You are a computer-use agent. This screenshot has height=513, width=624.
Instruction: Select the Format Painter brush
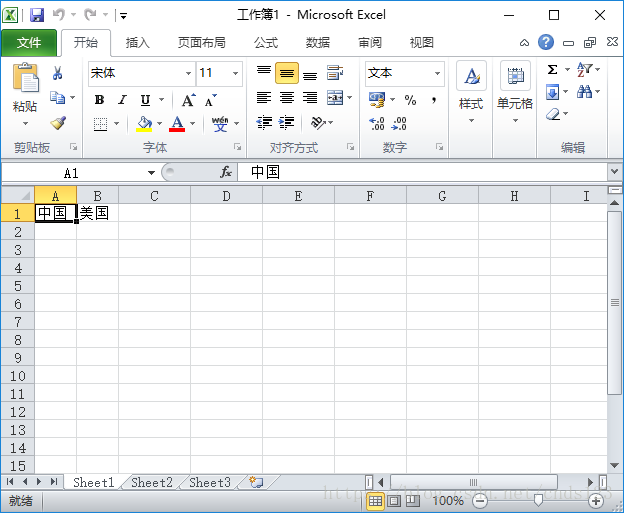(58, 123)
